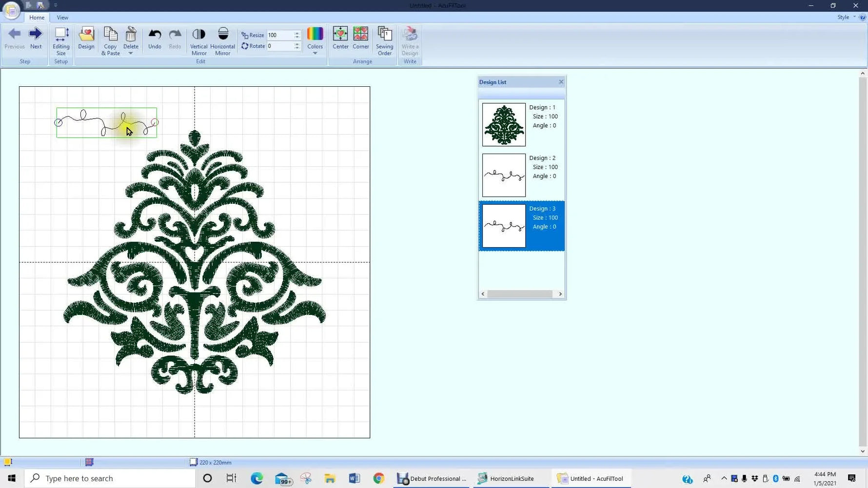This screenshot has height=488, width=868.
Task: Switch to the View tab
Action: [62, 18]
